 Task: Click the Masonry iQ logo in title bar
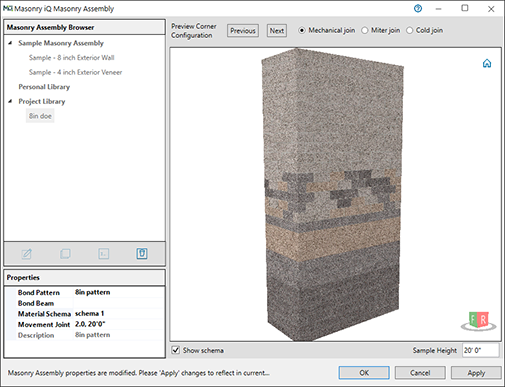coord(8,8)
